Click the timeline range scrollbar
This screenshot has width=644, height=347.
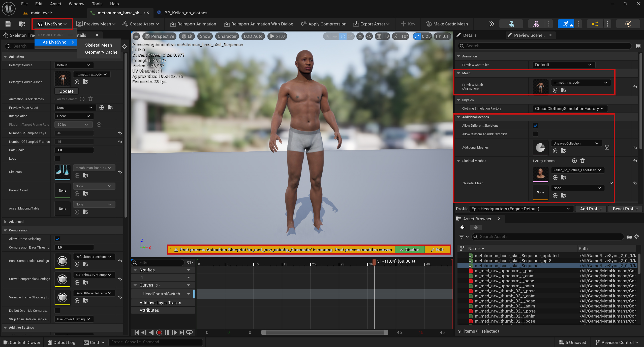coord(325,332)
